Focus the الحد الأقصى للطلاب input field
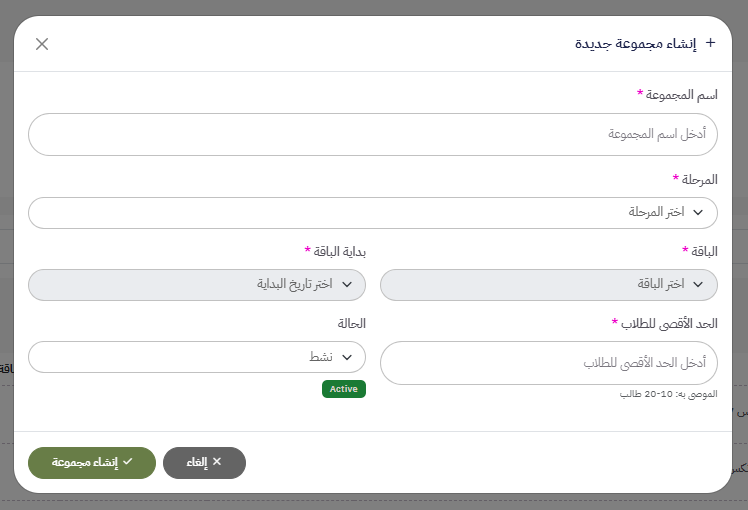 click(549, 363)
